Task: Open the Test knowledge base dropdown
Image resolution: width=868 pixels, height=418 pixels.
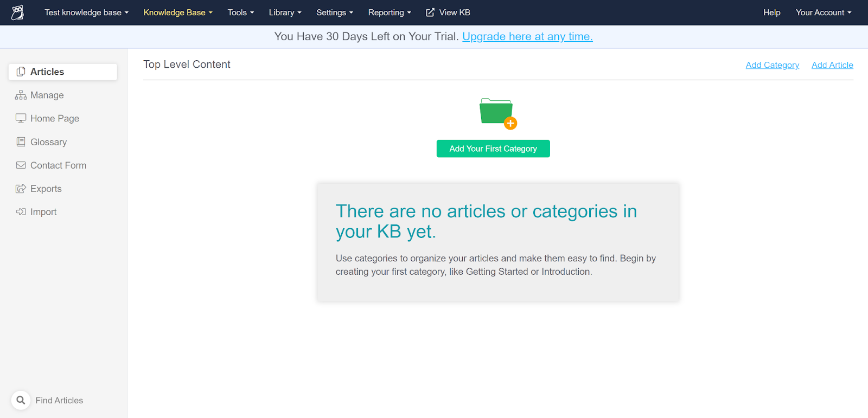Action: 86,12
